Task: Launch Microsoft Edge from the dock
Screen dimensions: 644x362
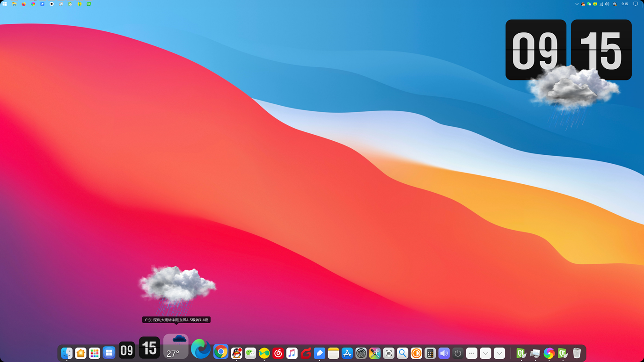Action: (x=201, y=349)
